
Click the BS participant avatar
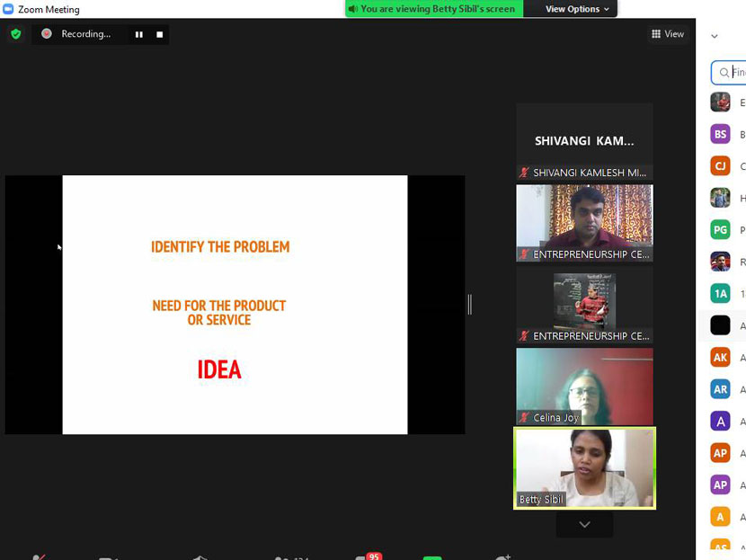click(720, 134)
